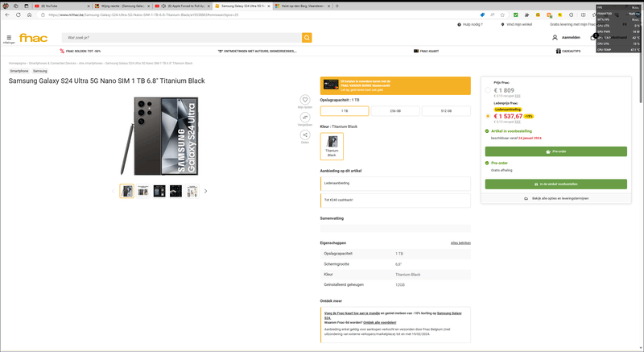644x352 pixels.
Task: Click the Smartphone category tag
Action: [x=19, y=71]
